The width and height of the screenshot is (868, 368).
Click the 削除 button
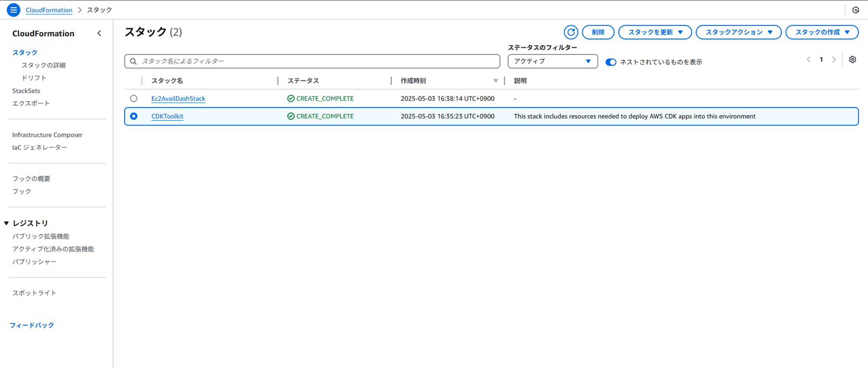pos(598,32)
